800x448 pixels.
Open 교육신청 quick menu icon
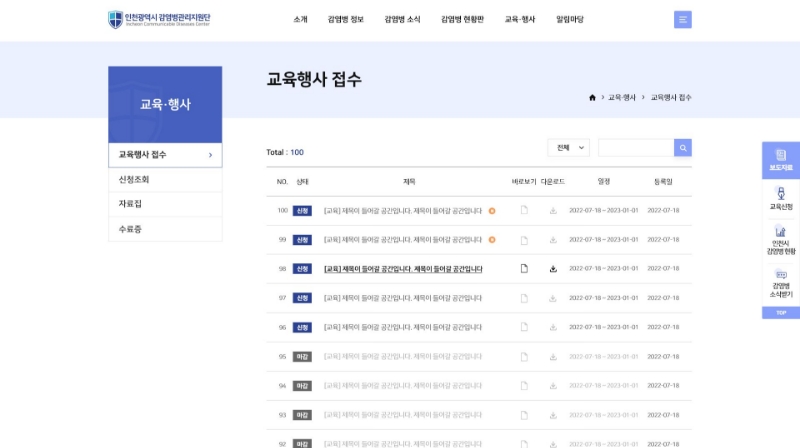tap(781, 198)
